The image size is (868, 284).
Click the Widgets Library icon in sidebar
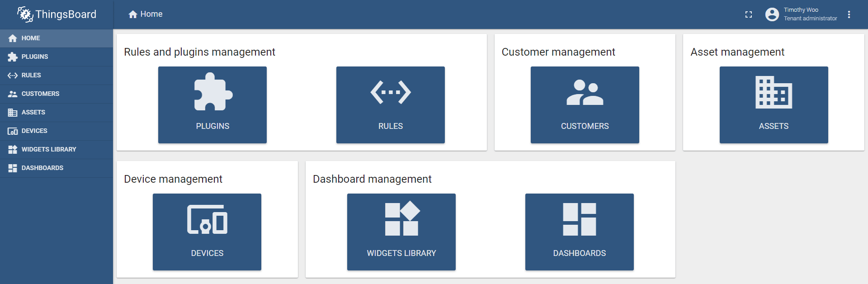tap(12, 149)
